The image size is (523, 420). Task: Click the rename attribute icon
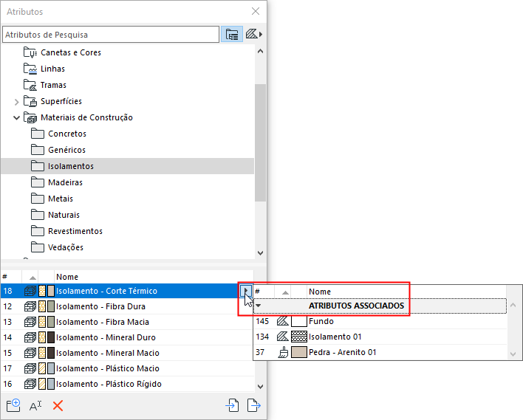click(35, 406)
